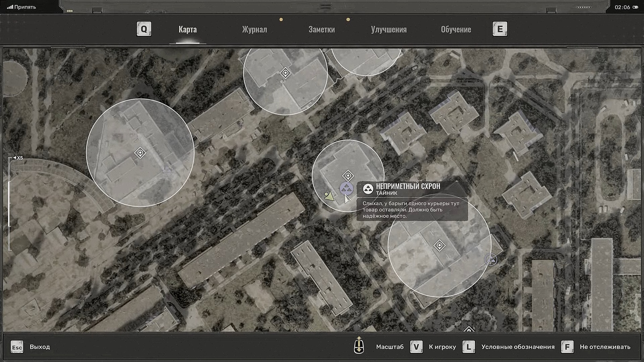Click the drag handle at top center

325,7
